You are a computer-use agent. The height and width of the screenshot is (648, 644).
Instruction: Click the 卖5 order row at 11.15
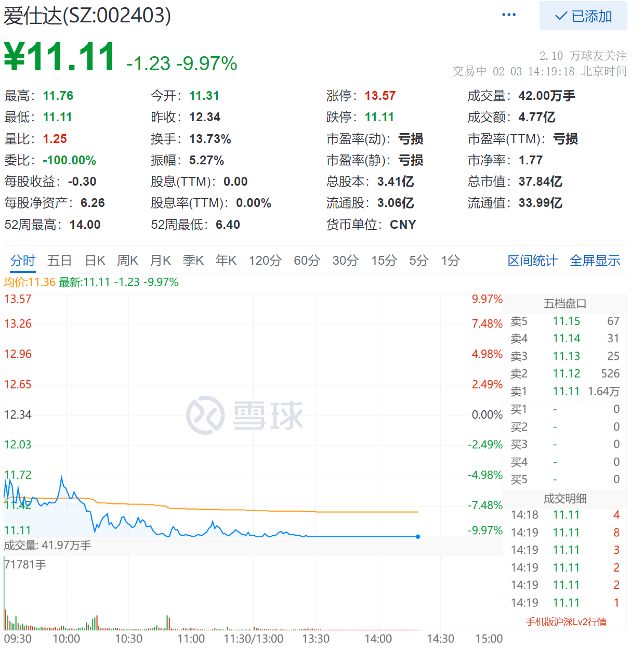[x=565, y=321]
